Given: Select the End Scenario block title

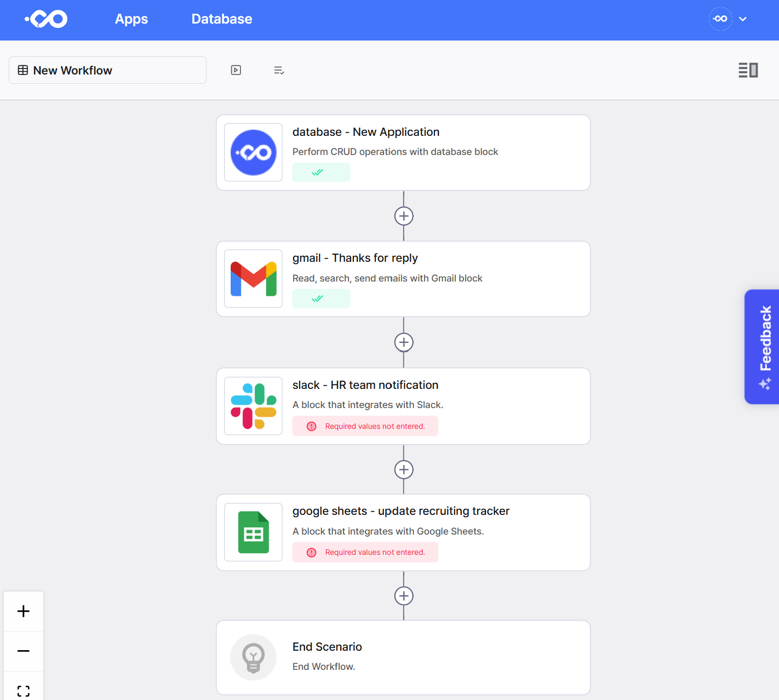Looking at the screenshot, I should click(x=327, y=647).
